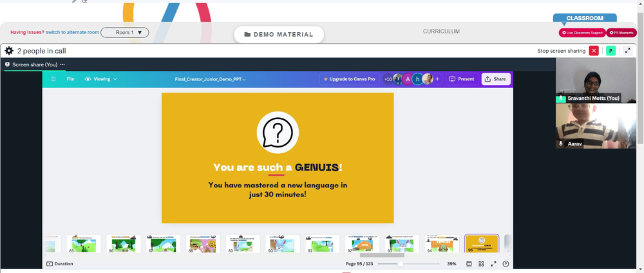Viewport: 644px width, 273px height.
Task: Select slide thumbnail 94
Action: coord(442,243)
